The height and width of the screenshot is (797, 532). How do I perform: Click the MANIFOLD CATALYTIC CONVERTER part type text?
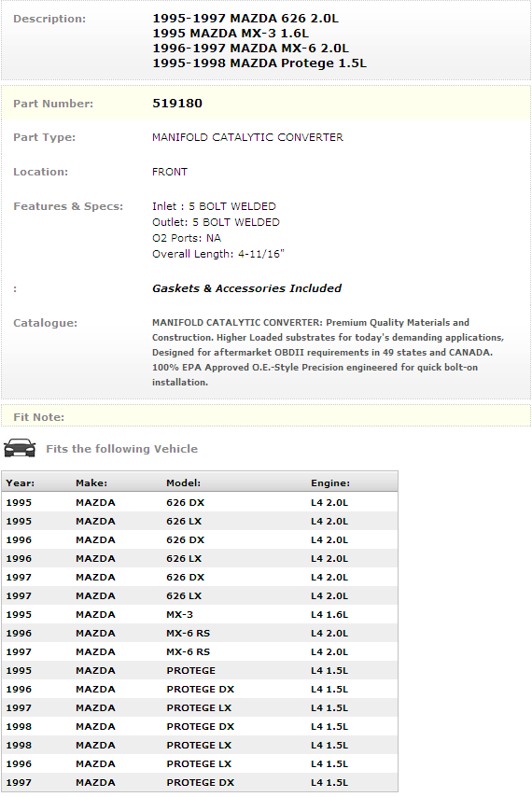coord(247,137)
